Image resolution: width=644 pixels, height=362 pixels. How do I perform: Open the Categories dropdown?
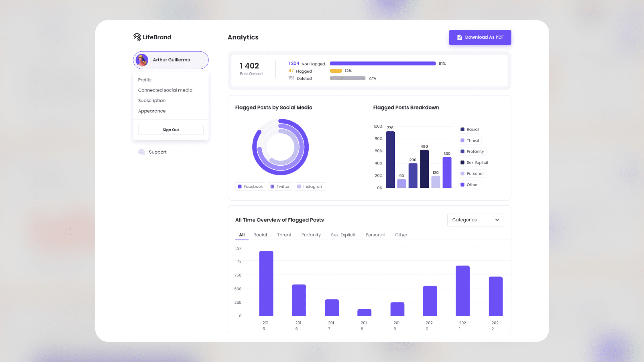click(x=475, y=220)
